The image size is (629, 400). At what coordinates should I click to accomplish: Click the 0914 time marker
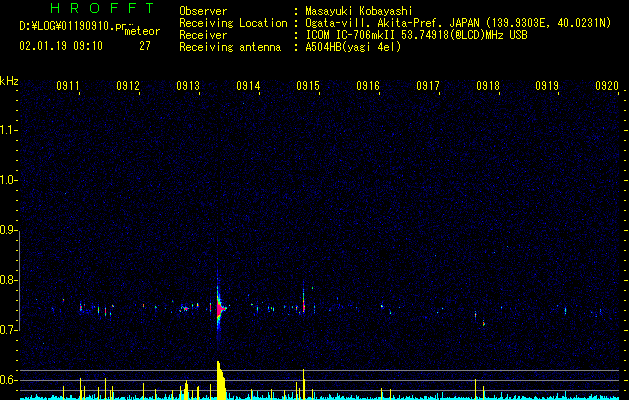point(248,86)
